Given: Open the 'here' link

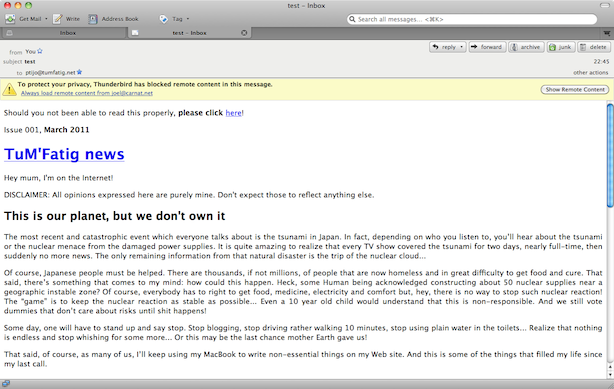Looking at the screenshot, I should 233,113.
